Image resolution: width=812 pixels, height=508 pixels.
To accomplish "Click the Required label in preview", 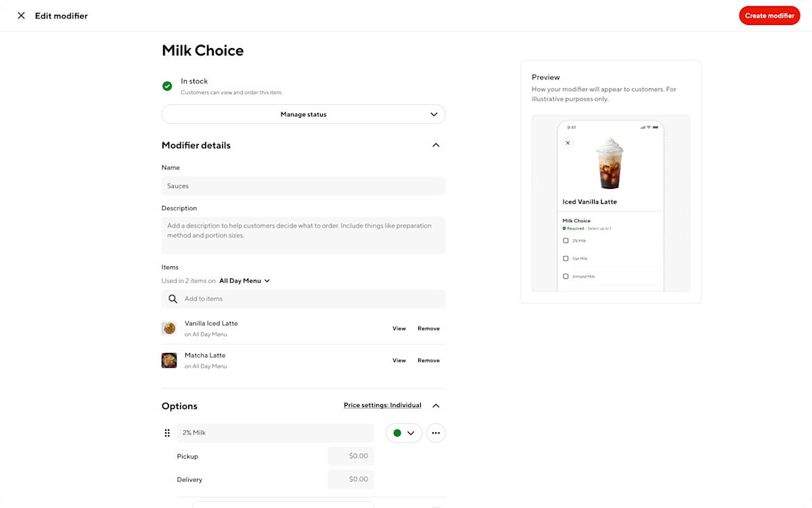I will tap(575, 228).
